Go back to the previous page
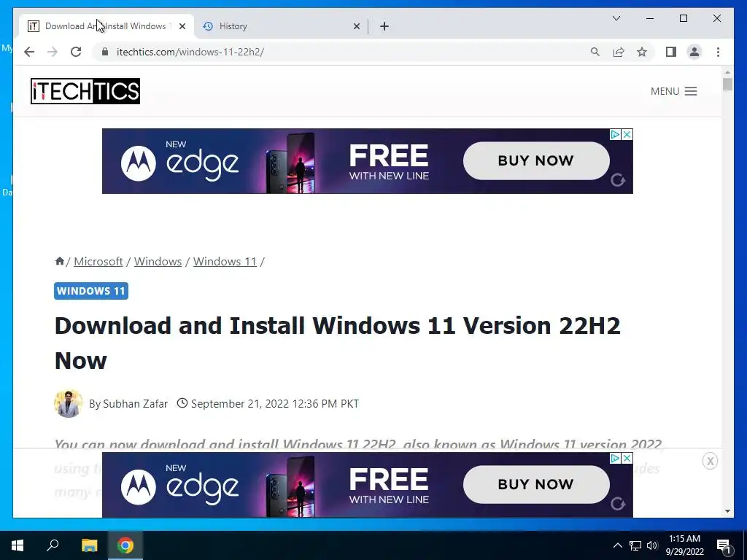Viewport: 747px width, 560px height. pos(29,52)
